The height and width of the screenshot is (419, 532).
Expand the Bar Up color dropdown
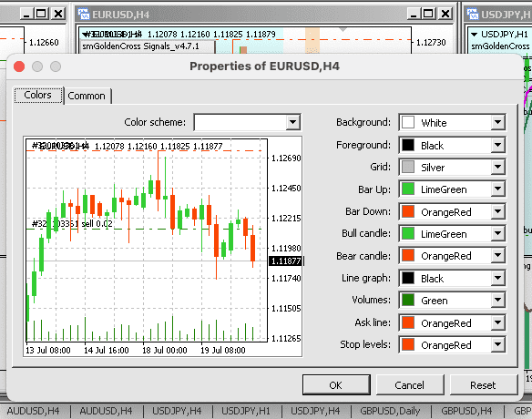point(497,189)
